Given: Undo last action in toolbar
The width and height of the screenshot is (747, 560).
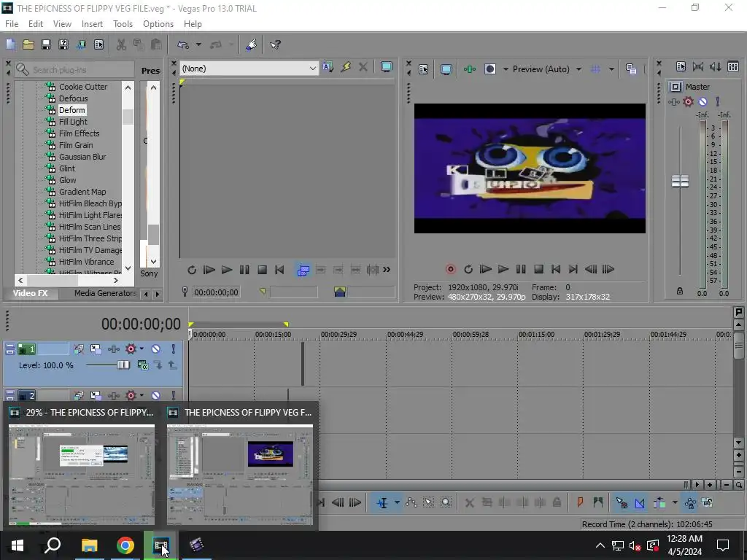Looking at the screenshot, I should pyautogui.click(x=183, y=44).
